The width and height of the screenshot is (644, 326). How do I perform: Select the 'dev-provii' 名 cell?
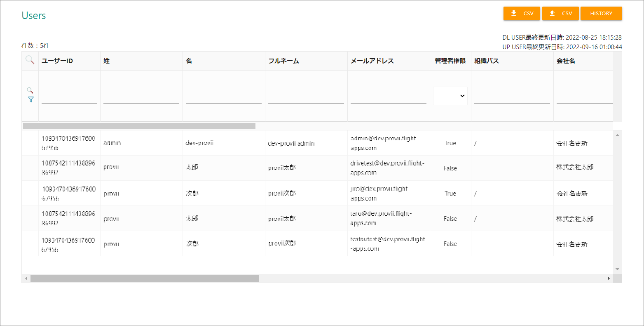coord(224,143)
